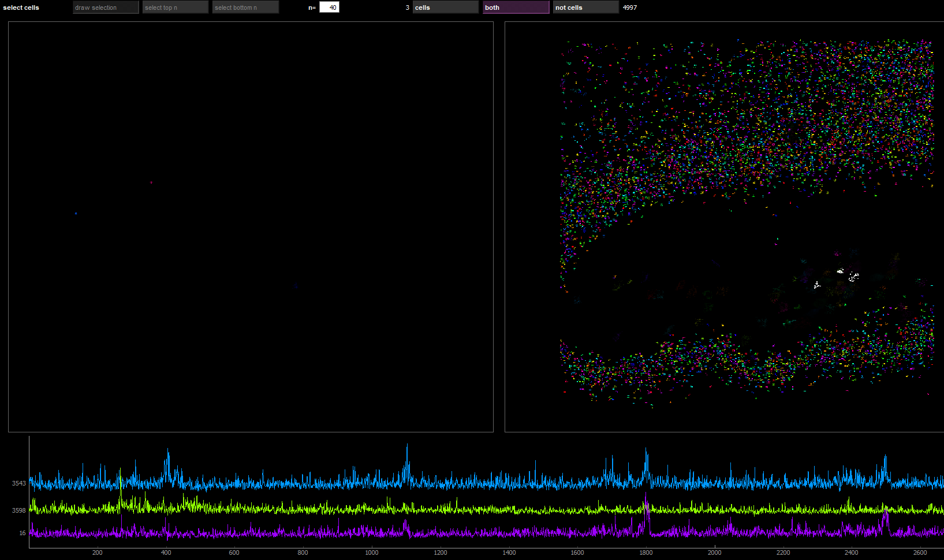Click the '2600' axis tick label
This screenshot has height=560, width=944.
point(920,552)
